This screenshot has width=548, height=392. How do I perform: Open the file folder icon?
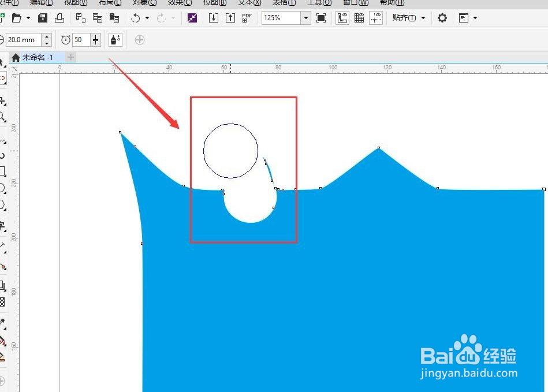[x=16, y=18]
